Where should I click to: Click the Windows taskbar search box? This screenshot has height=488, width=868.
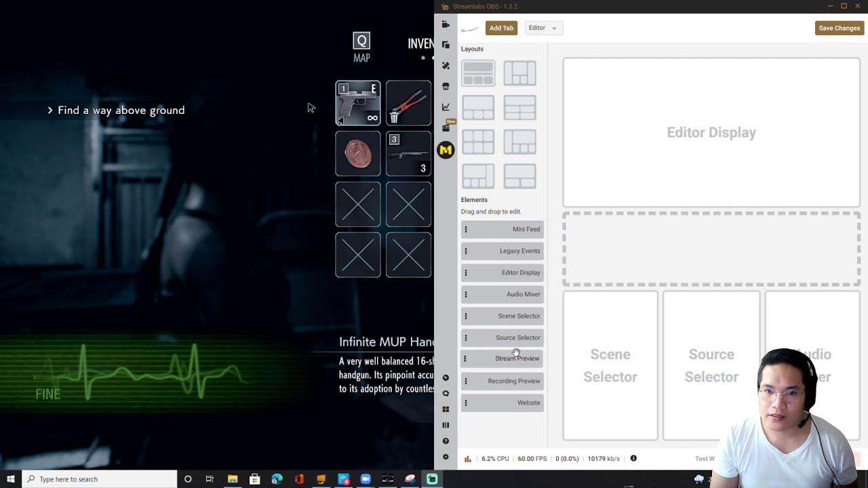point(100,479)
